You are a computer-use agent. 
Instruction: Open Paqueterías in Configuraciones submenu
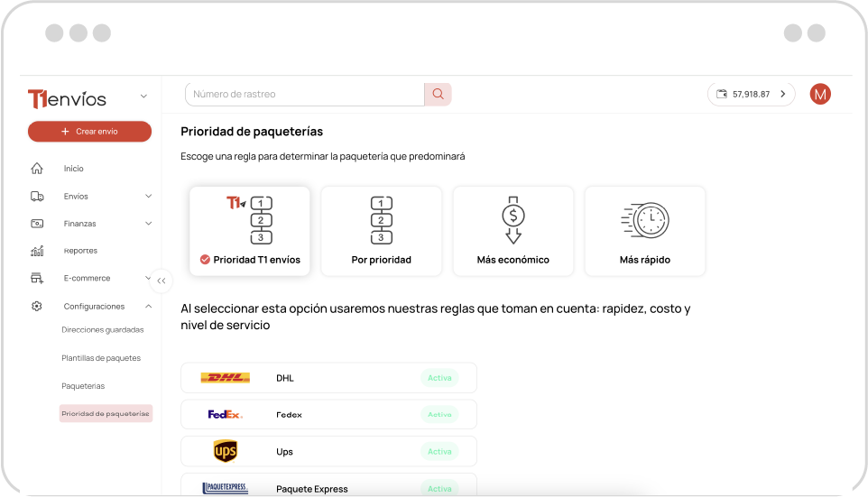(x=83, y=386)
